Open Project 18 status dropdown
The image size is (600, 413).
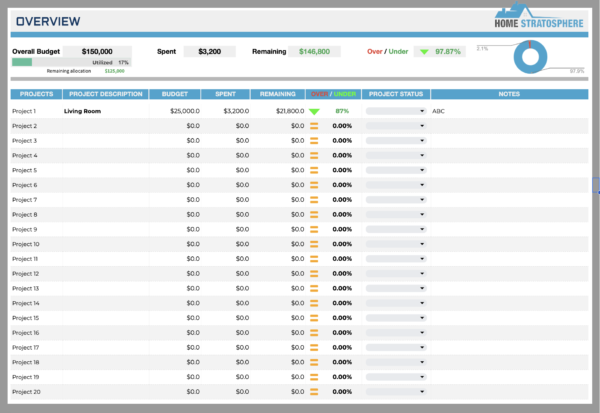[396, 362]
